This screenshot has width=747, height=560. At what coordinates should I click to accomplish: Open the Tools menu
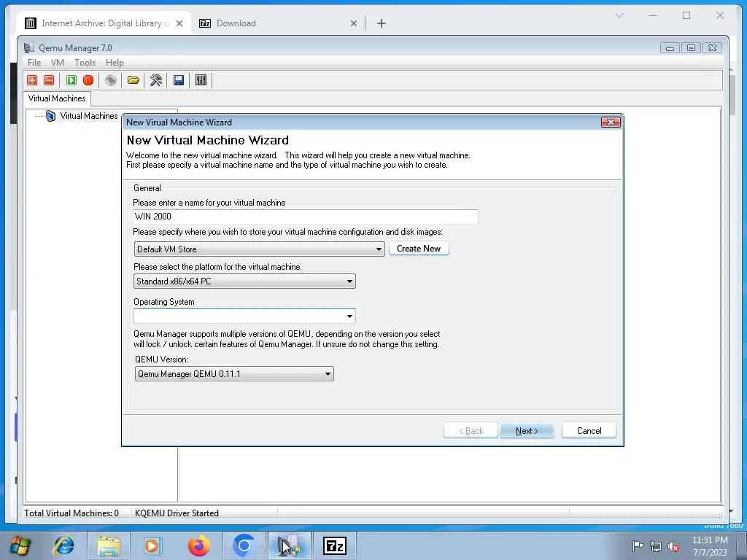pyautogui.click(x=85, y=63)
